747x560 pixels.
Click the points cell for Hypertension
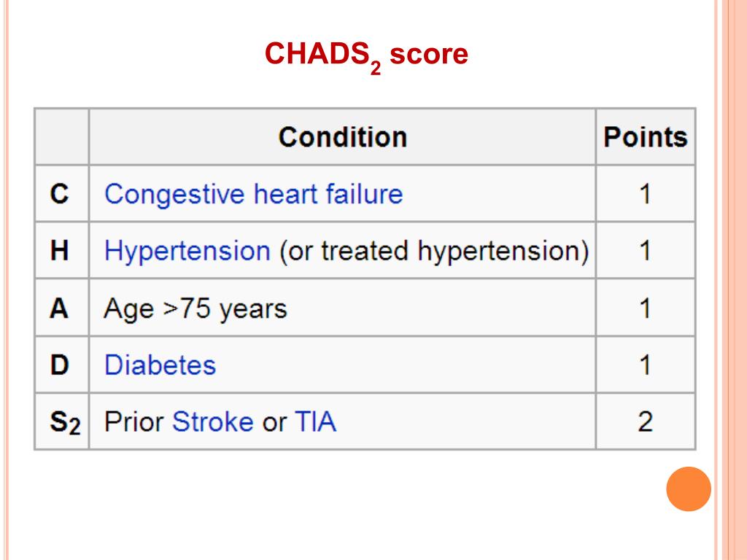(646, 251)
